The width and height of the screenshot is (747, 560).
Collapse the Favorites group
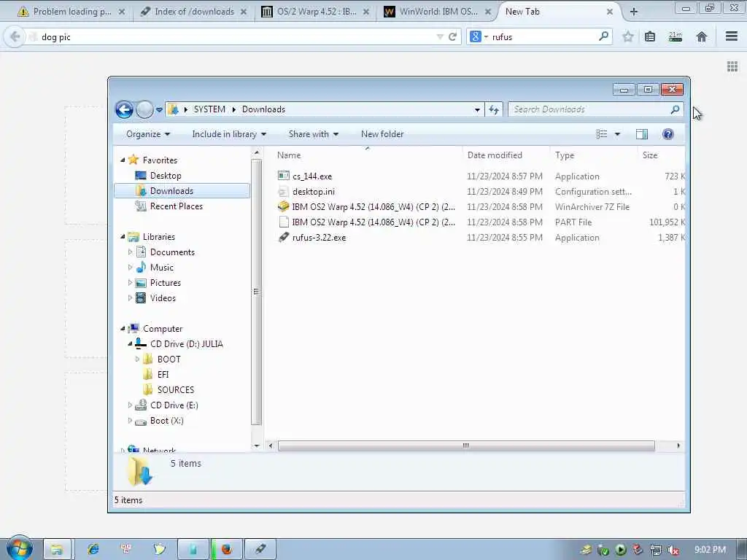click(123, 160)
